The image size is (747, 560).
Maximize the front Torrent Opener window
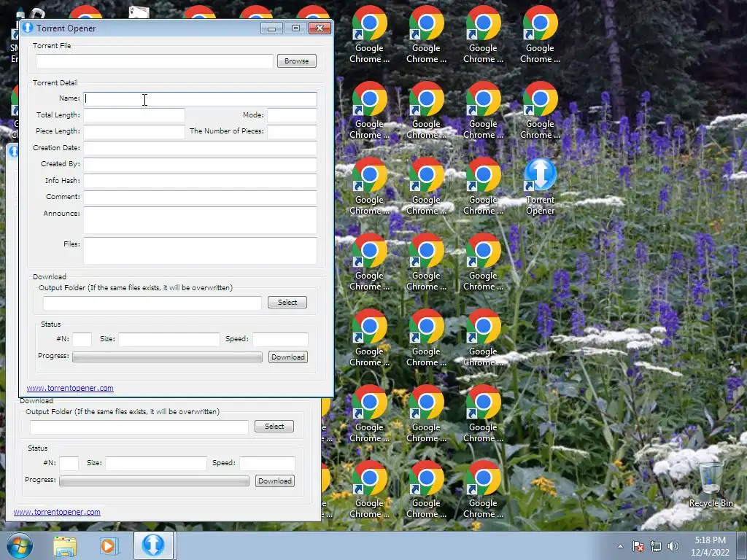click(295, 28)
